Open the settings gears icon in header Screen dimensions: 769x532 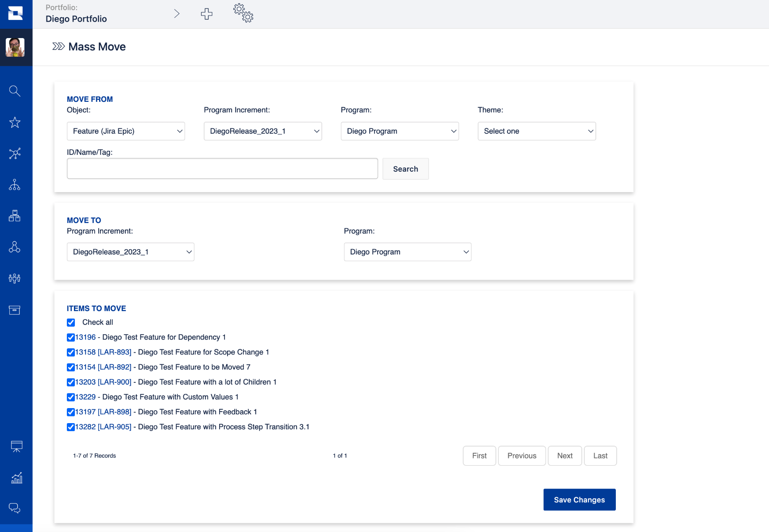(x=243, y=13)
